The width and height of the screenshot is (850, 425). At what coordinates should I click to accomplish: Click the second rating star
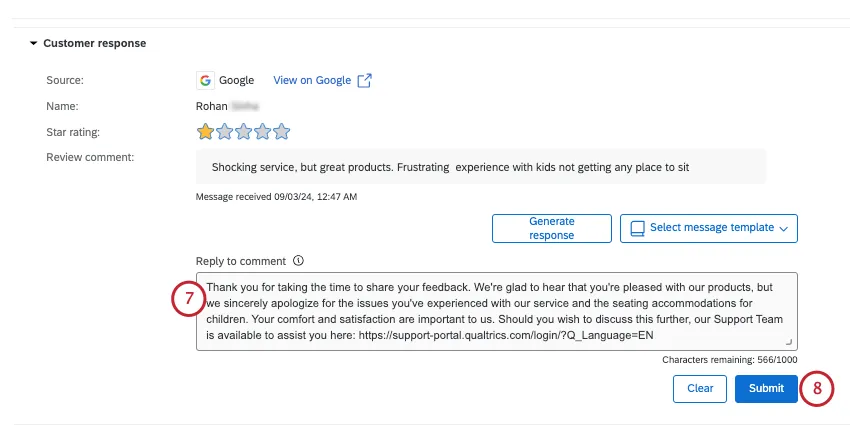224,131
